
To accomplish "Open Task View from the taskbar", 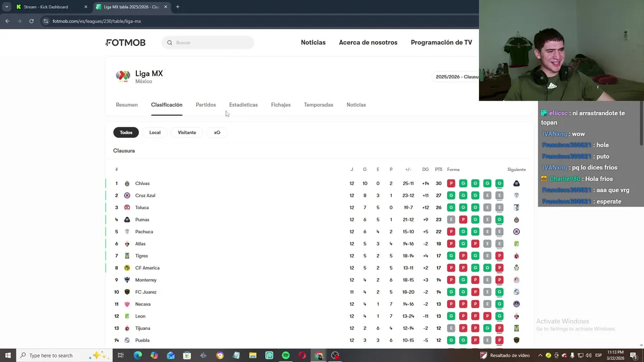I will (x=121, y=355).
